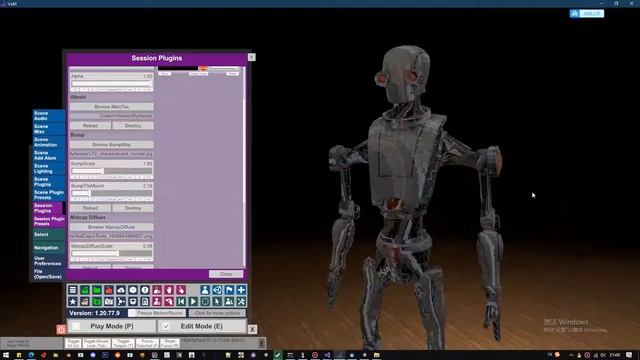The image size is (640, 360).
Task: Click Destroy button under Bump section
Action: click(133, 208)
